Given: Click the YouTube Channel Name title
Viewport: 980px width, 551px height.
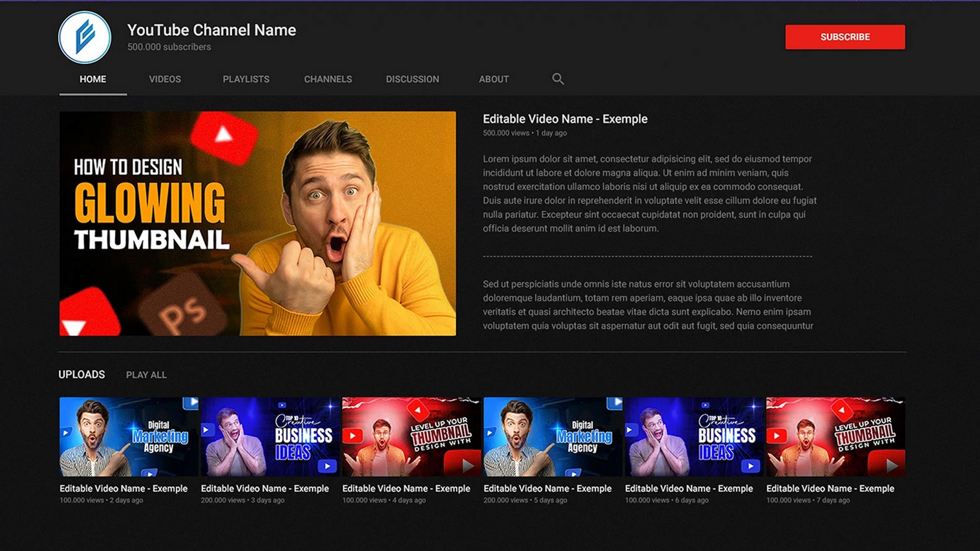Looking at the screenshot, I should (x=211, y=30).
